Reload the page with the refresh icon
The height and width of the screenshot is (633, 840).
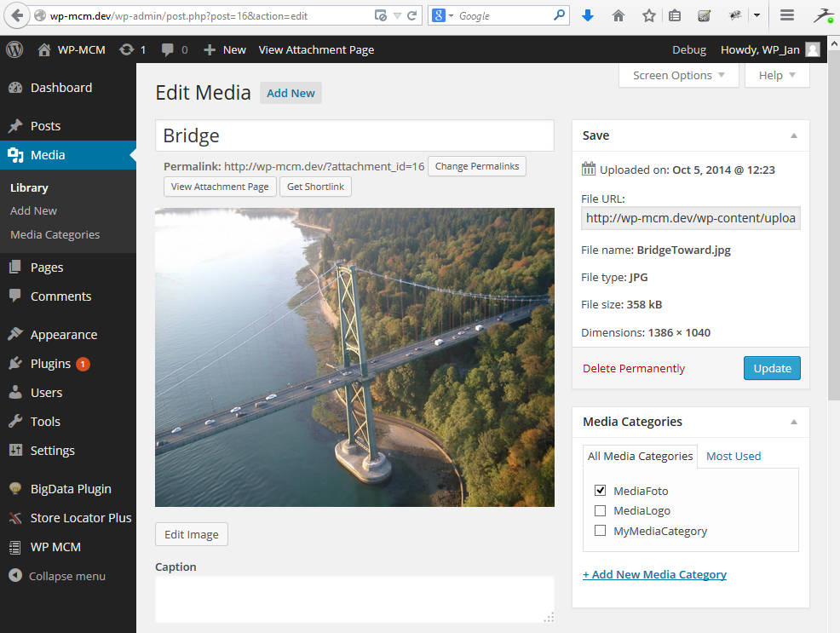(x=412, y=15)
